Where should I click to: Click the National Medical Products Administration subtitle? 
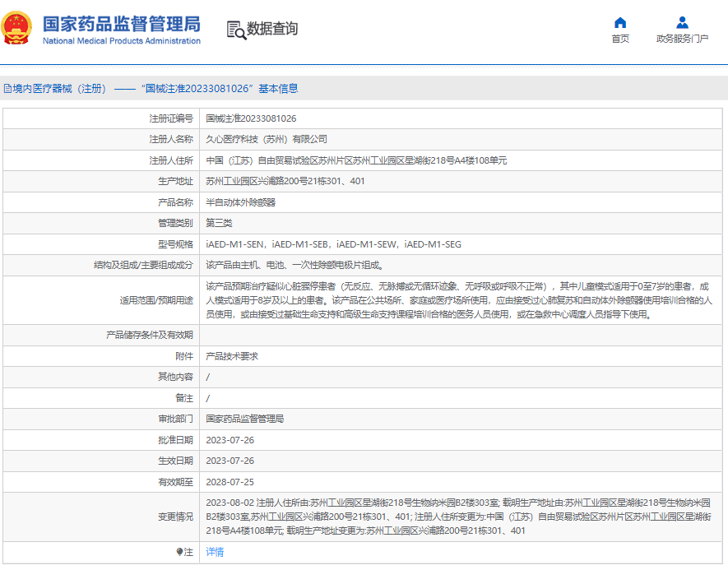click(122, 41)
